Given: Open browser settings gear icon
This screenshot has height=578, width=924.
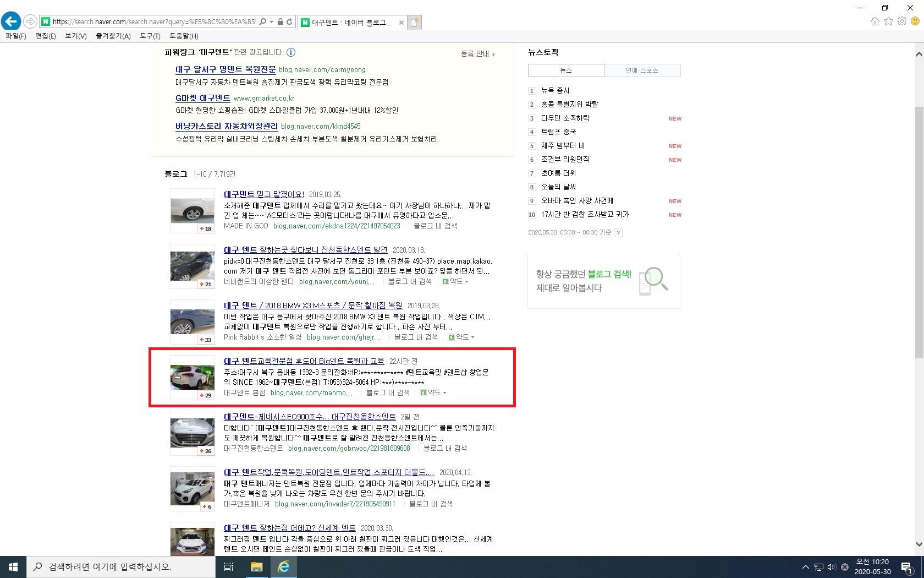Looking at the screenshot, I should [x=902, y=21].
